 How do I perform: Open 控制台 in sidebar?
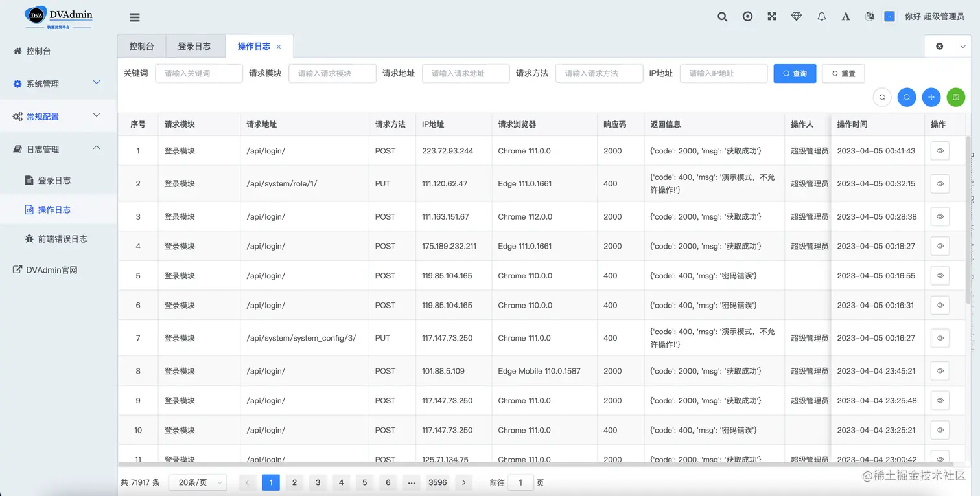pyautogui.click(x=58, y=51)
